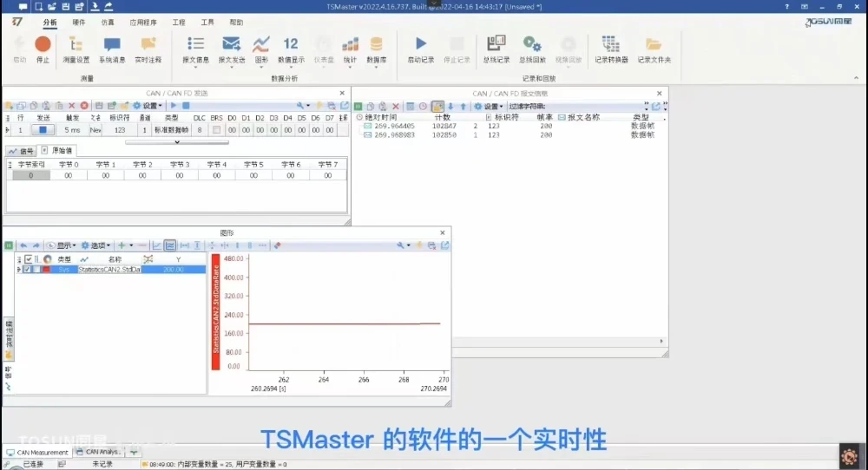Click clock icon in message info toolbar

pos(423,106)
